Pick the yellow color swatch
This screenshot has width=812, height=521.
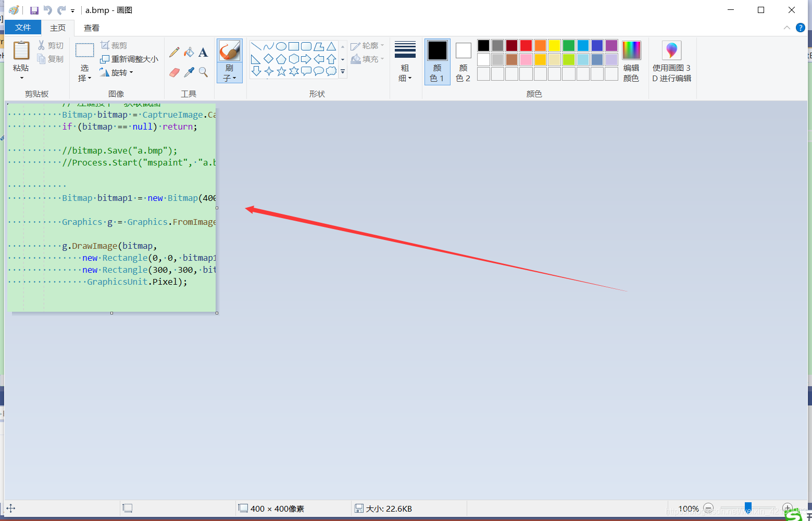click(x=555, y=46)
